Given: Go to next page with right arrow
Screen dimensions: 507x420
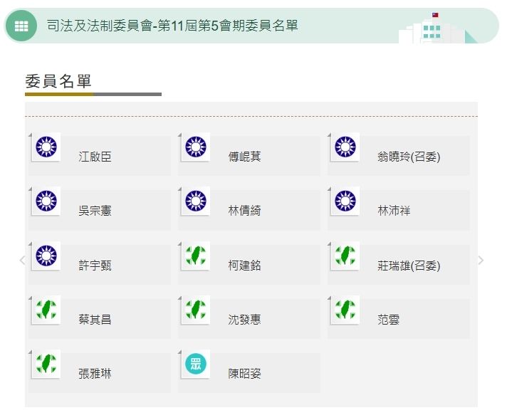Looking at the screenshot, I should 481,261.
